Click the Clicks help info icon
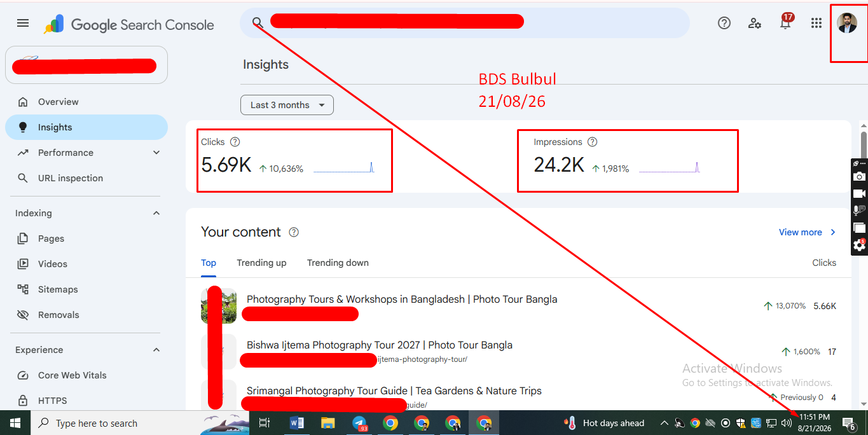This screenshot has height=435, width=868. coord(235,142)
